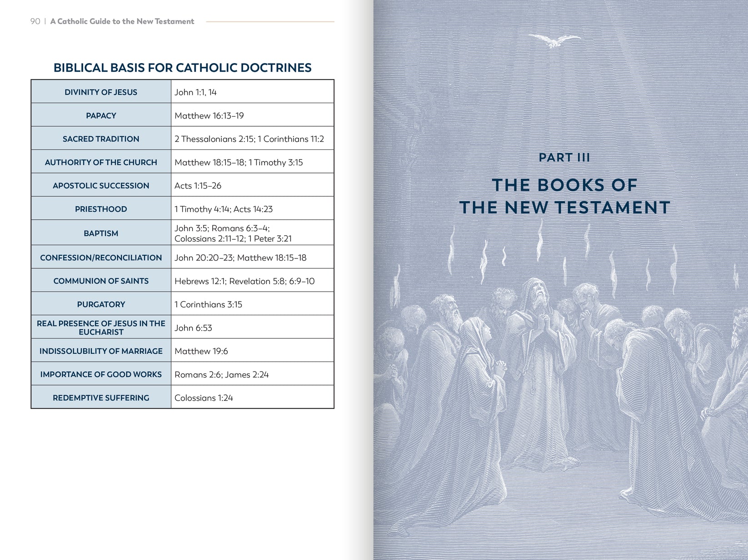Click the PAPACY doctrine cell
The image size is (748, 560).
[x=101, y=115]
